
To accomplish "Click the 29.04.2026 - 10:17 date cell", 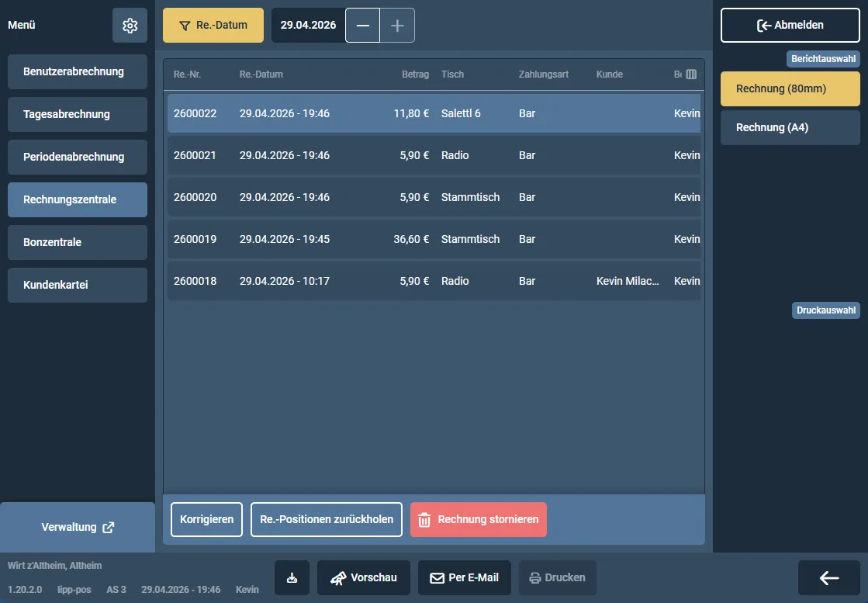I will tap(285, 281).
